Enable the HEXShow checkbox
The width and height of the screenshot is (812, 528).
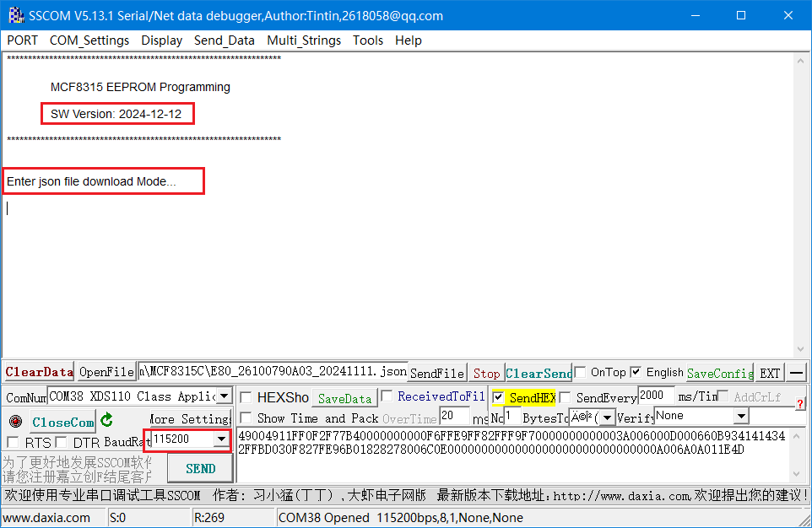pos(246,397)
